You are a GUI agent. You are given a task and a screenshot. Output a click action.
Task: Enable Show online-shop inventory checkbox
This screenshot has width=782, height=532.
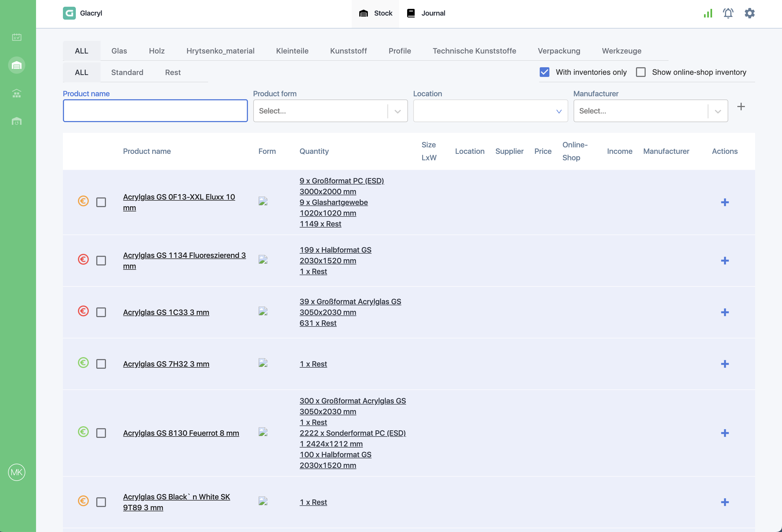click(x=641, y=72)
